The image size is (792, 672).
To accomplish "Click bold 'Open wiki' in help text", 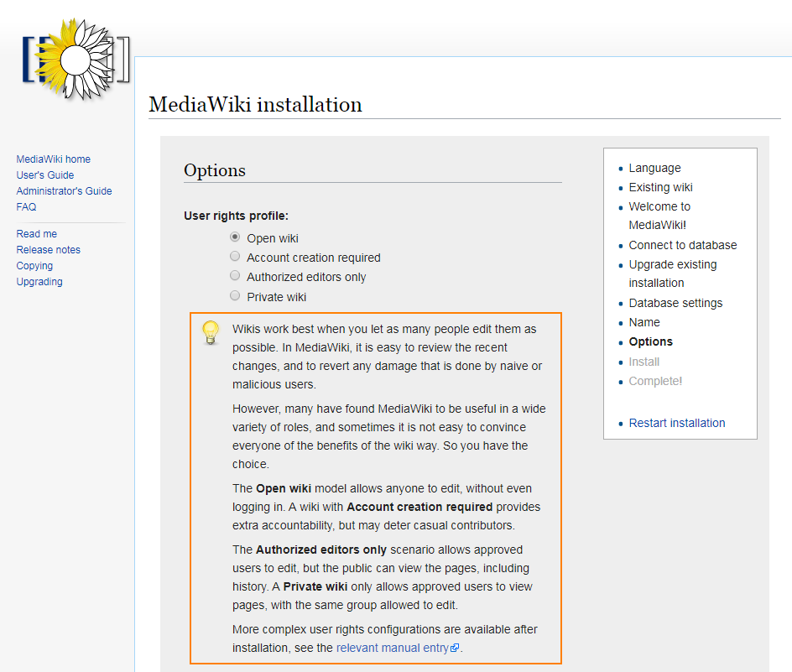I will click(284, 488).
